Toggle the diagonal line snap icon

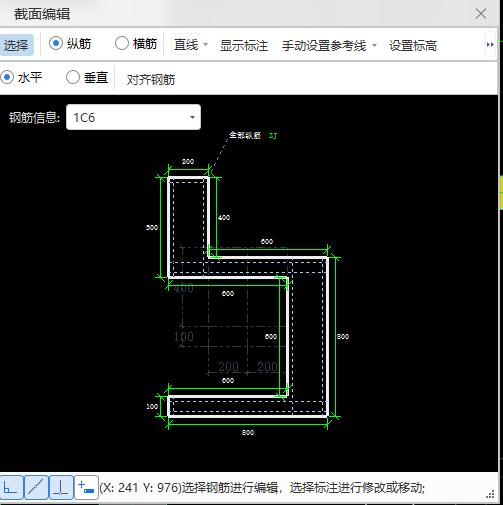pos(36,488)
